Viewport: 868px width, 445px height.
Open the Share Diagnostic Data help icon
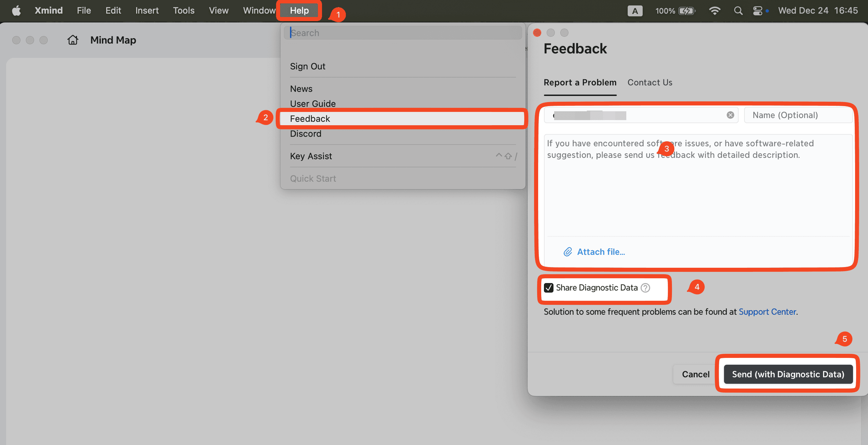(x=645, y=288)
